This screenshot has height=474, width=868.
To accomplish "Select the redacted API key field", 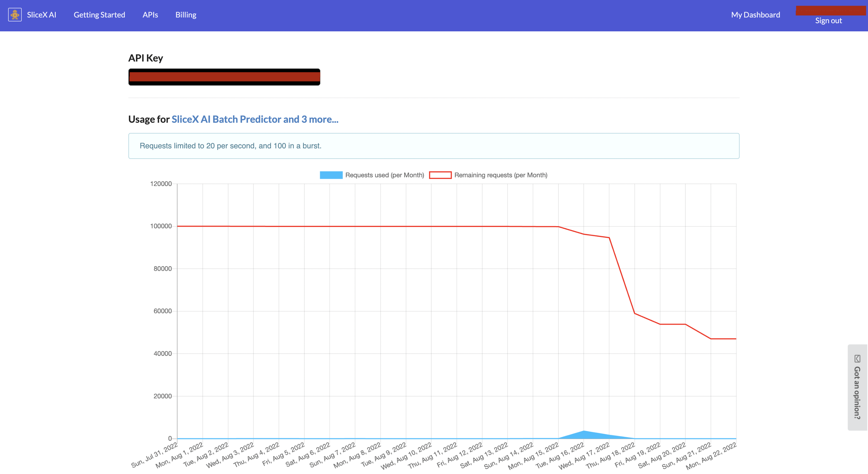I will 224,77.
